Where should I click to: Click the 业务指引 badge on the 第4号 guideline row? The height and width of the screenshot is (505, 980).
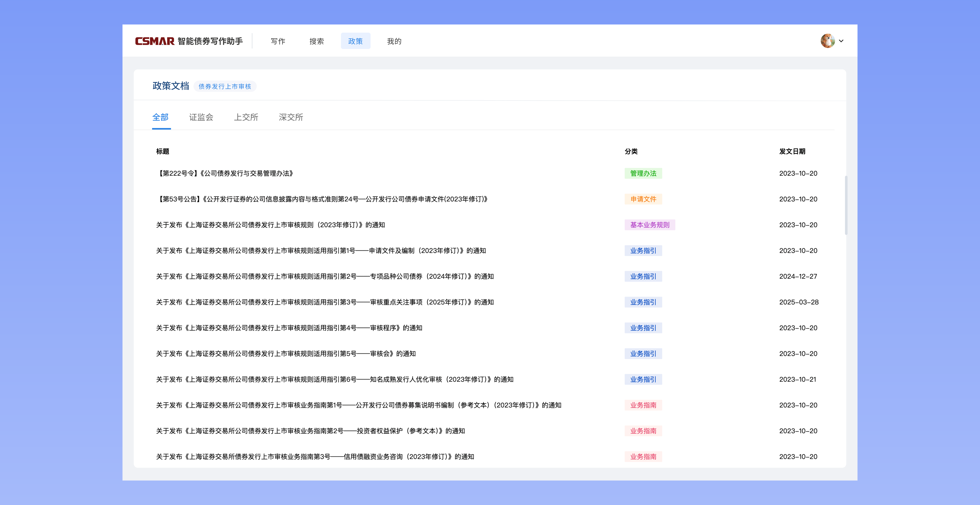[643, 327]
